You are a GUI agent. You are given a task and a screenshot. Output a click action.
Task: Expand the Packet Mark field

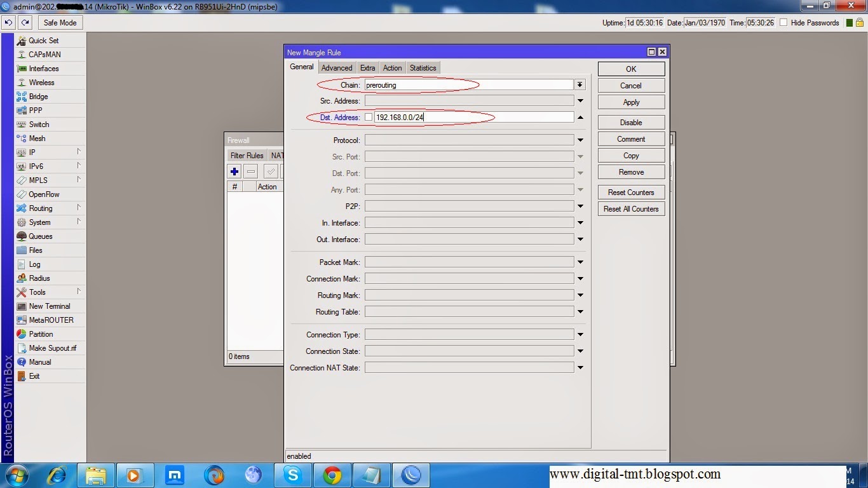[x=580, y=262]
